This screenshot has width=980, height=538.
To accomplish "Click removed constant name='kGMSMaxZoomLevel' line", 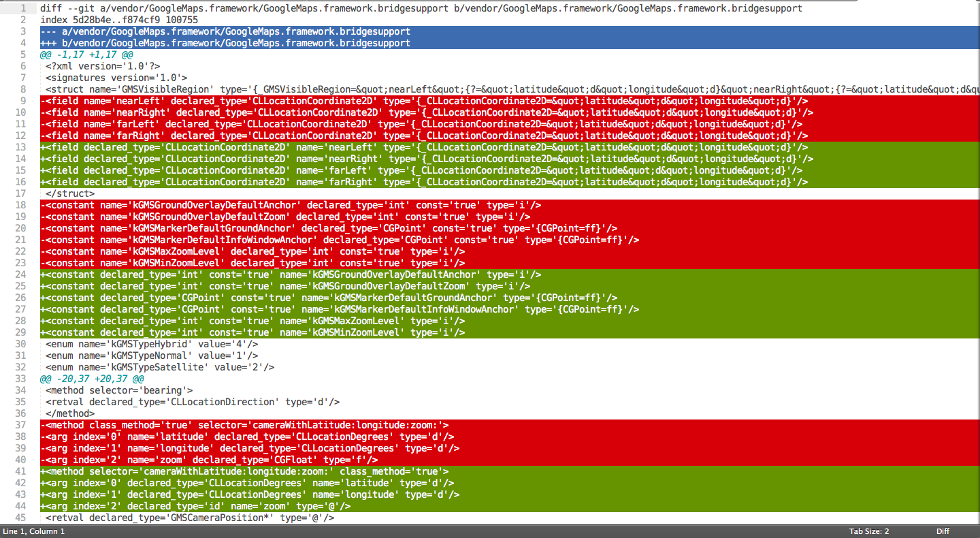I will coord(510,252).
